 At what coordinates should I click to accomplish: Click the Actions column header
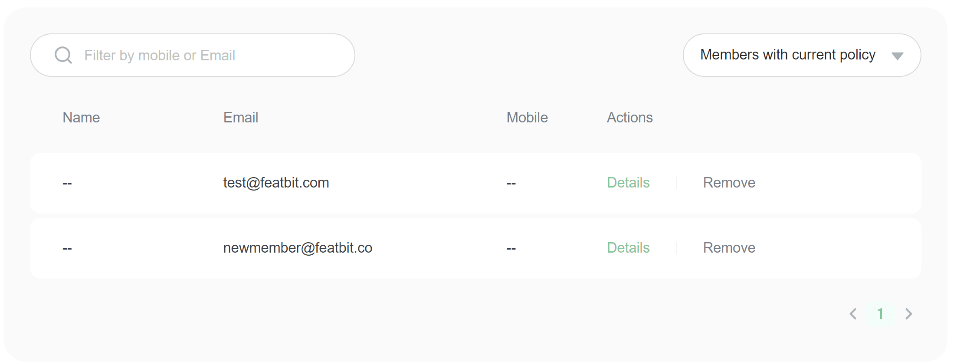[629, 118]
